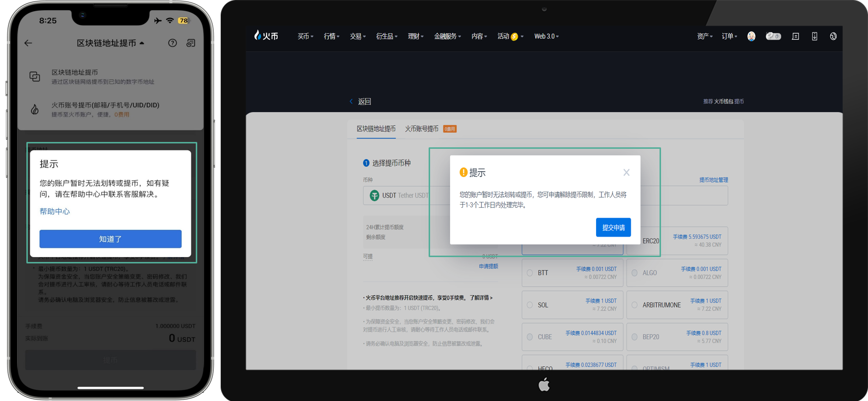Open the message notes icon in navbar
The image size is (868, 401).
pos(795,36)
